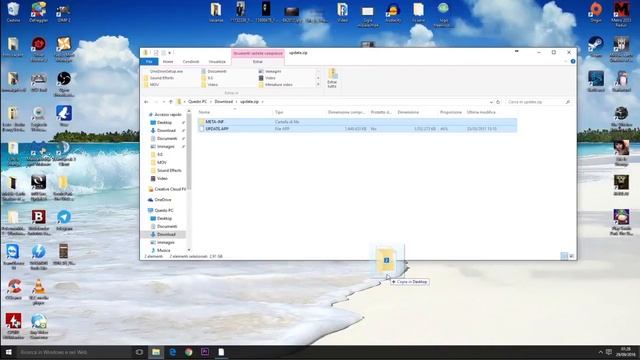Click the Windows taskbar search field
Image resolution: width=640 pixels, height=360 pixels.
tap(73, 352)
